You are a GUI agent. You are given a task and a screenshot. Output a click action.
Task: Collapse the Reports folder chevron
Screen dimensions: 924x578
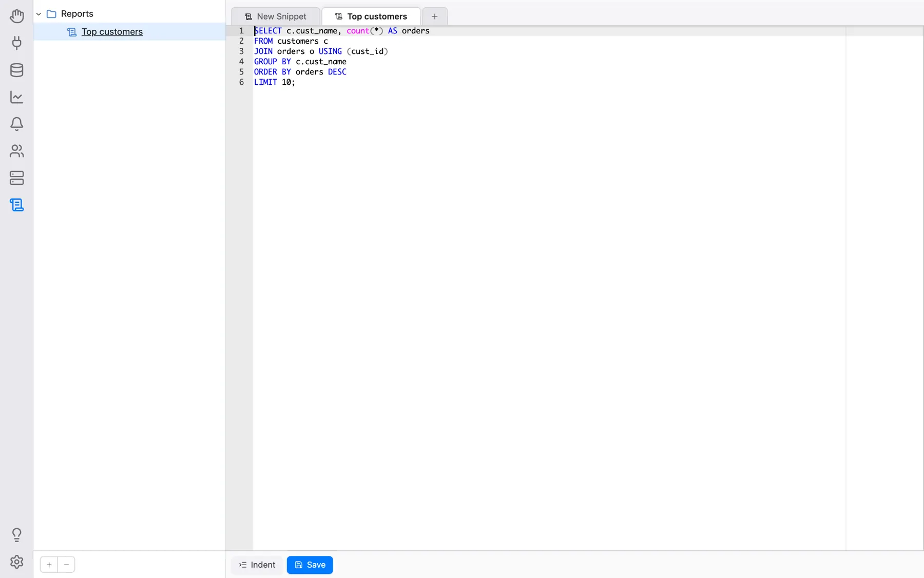tap(38, 14)
